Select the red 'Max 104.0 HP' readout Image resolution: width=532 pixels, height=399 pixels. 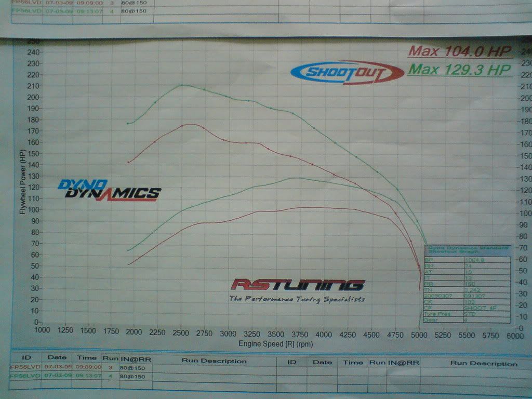pos(460,51)
